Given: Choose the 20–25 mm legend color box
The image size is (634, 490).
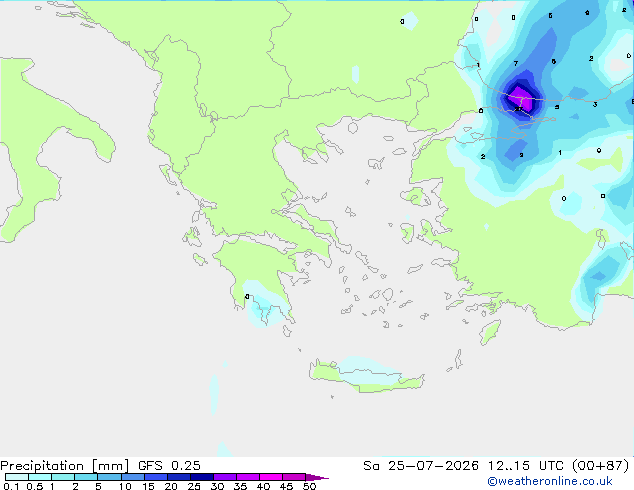Looking at the screenshot, I should click(179, 477).
